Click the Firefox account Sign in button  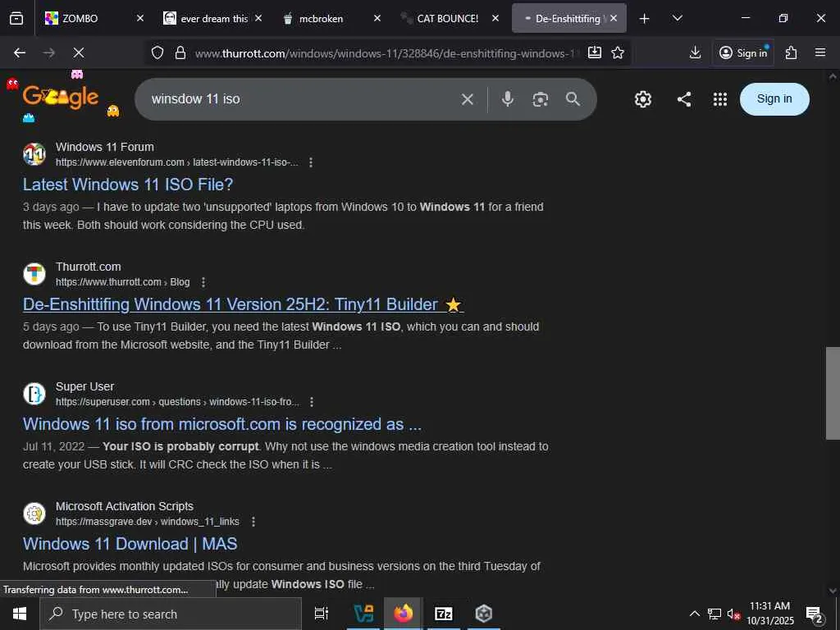coord(743,52)
